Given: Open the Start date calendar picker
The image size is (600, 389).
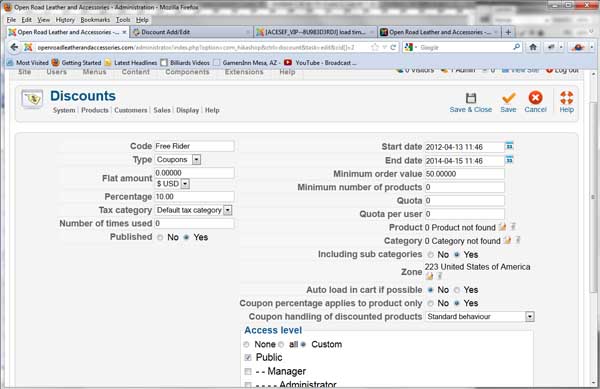Looking at the screenshot, I should click(x=509, y=146).
